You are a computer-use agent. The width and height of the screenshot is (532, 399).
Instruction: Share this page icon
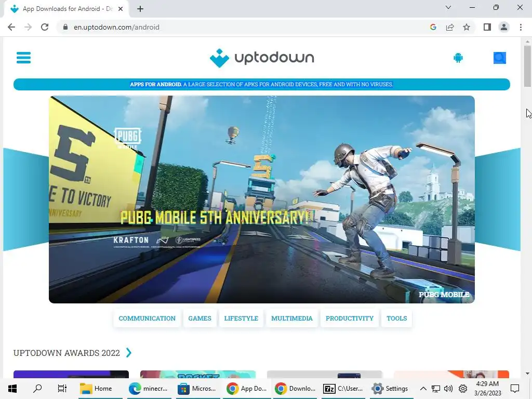(450, 27)
